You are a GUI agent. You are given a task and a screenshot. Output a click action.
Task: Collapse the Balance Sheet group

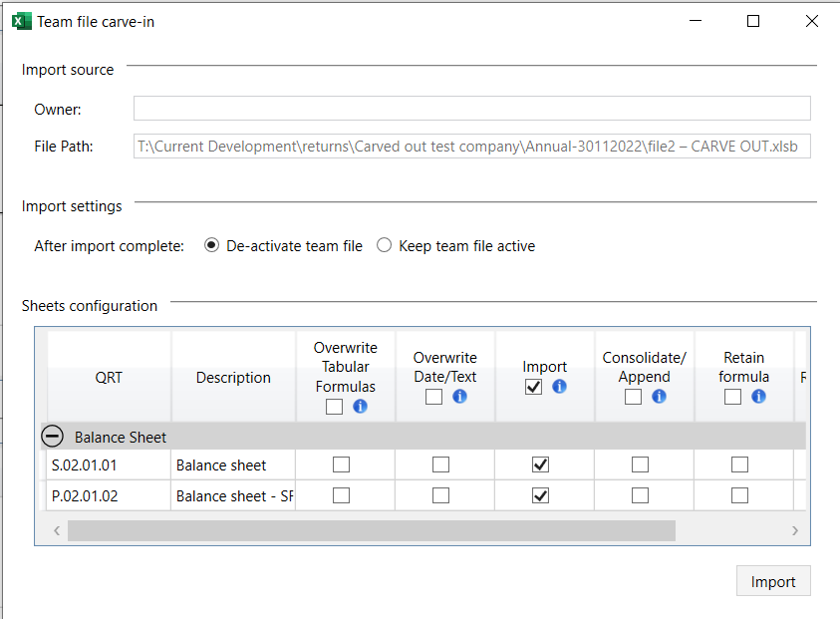(51, 437)
